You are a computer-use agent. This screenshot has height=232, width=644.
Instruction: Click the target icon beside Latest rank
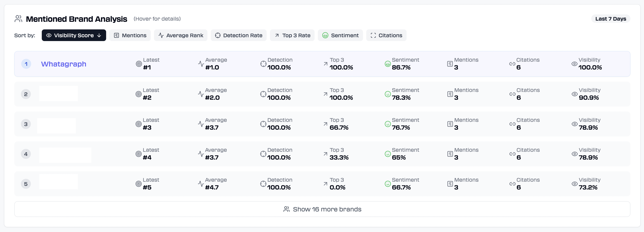pos(138,64)
